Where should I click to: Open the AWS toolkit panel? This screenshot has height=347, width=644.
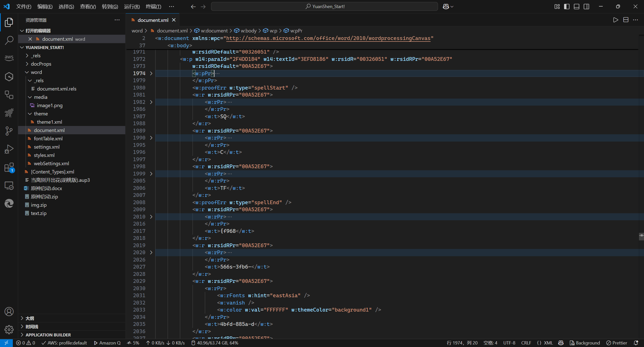pyautogui.click(x=9, y=58)
